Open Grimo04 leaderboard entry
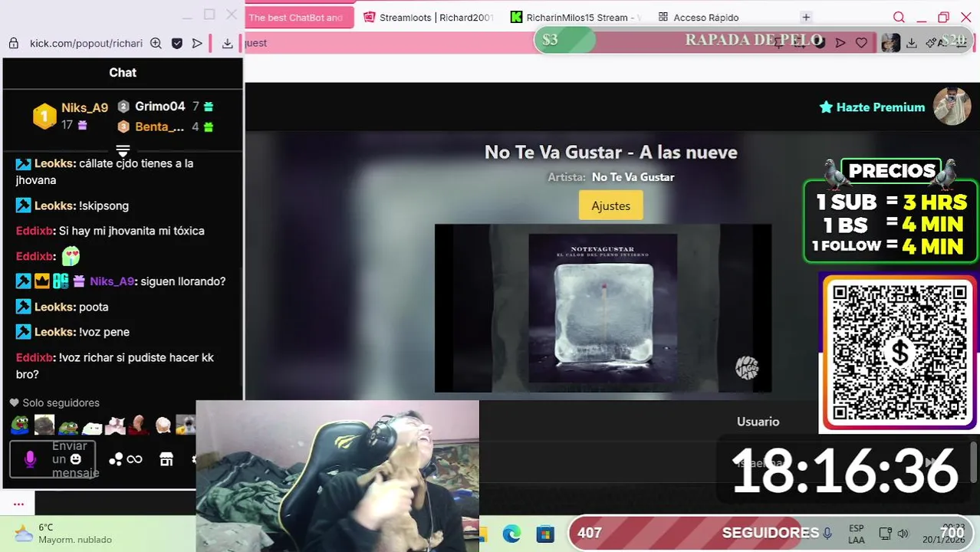Screen dimensions: 980x552 pyautogui.click(x=165, y=107)
